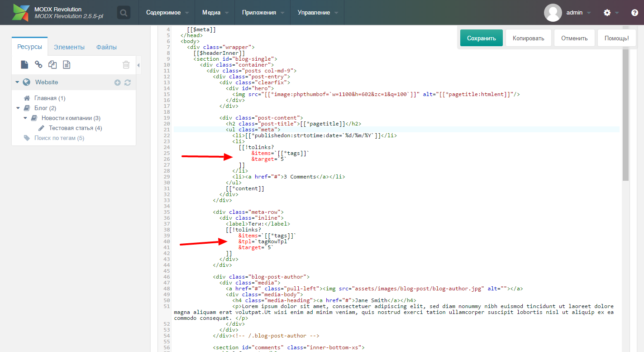Refresh the Website resource tree

point(127,82)
